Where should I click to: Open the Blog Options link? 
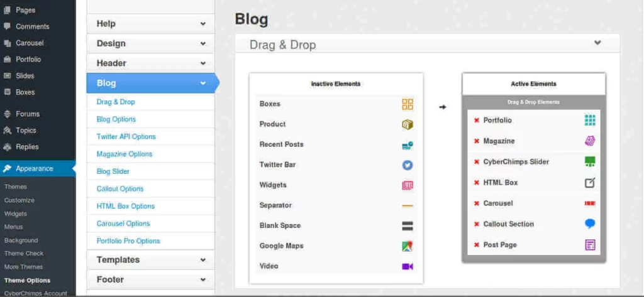pos(116,119)
